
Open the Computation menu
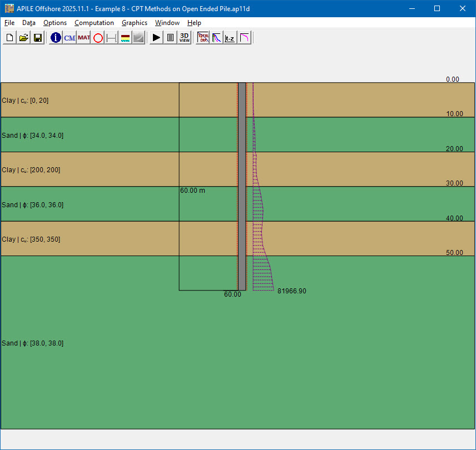coord(94,23)
